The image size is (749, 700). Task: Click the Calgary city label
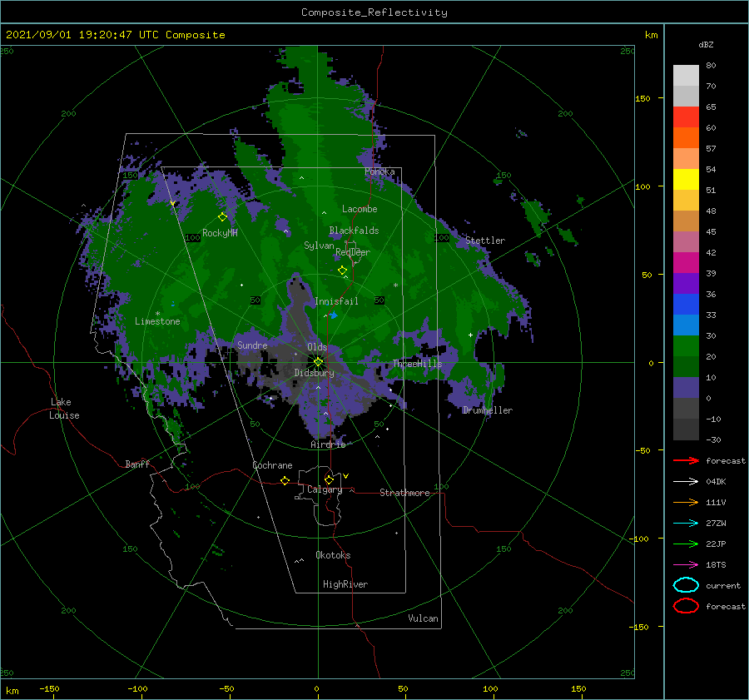(325, 489)
